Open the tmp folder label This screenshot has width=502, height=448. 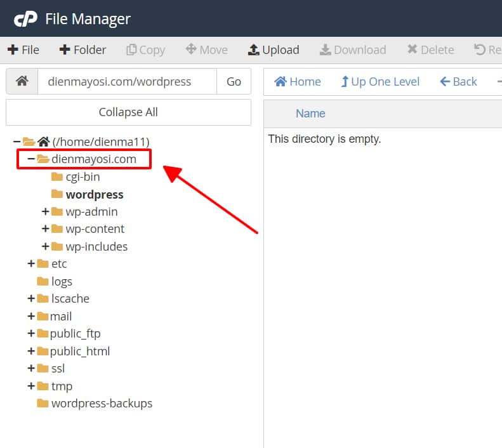click(62, 386)
